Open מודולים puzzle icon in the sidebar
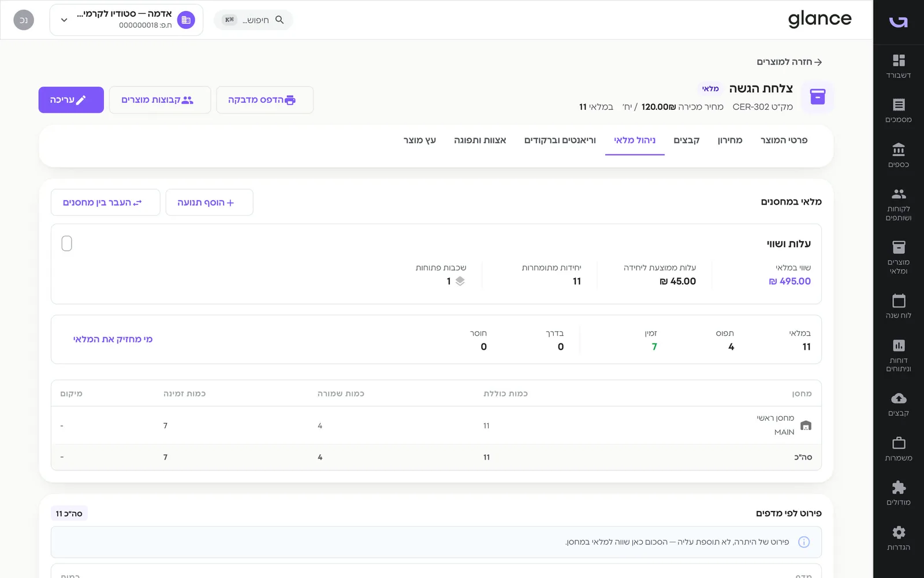The image size is (924, 578). coord(899,494)
